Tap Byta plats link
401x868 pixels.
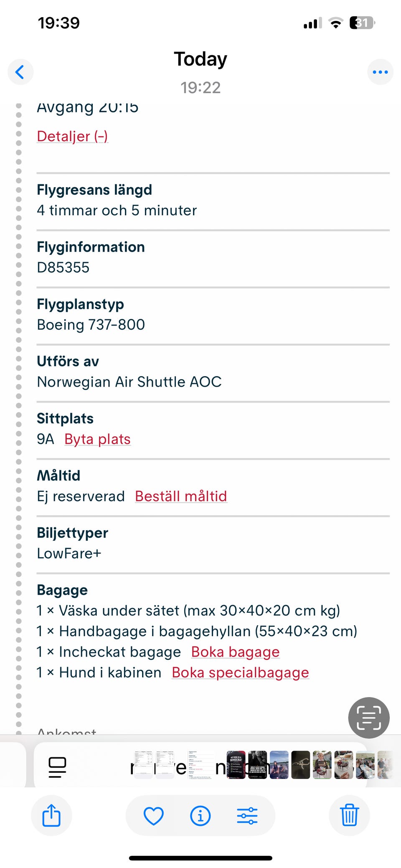point(97,439)
